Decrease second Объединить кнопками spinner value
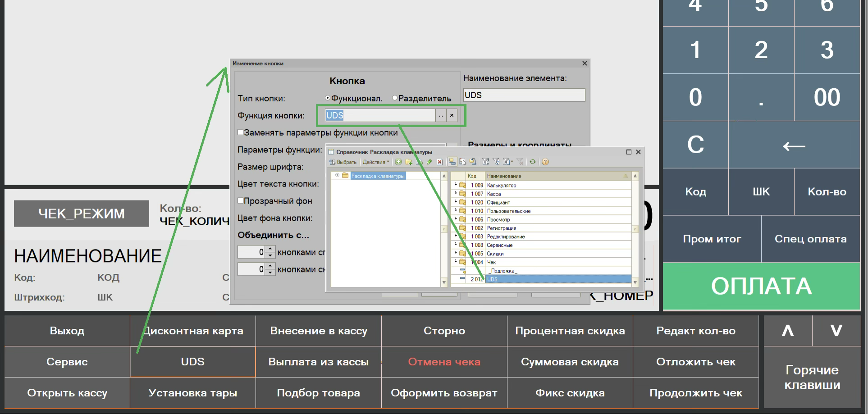Image resolution: width=868 pixels, height=414 pixels. [270, 273]
